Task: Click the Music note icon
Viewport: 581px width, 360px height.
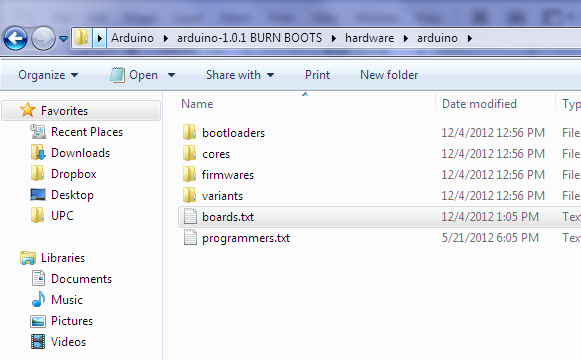Action: [38, 299]
